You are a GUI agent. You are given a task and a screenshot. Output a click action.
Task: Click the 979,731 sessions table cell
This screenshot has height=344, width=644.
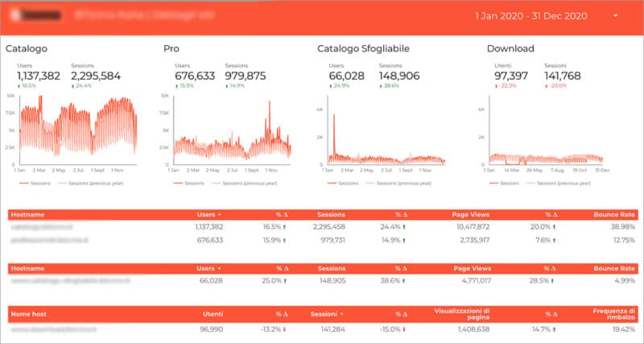coord(332,240)
